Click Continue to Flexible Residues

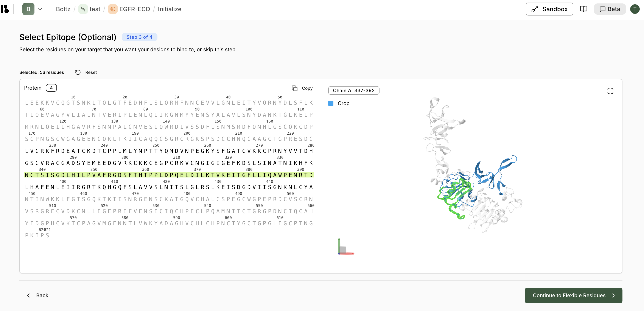tap(573, 295)
